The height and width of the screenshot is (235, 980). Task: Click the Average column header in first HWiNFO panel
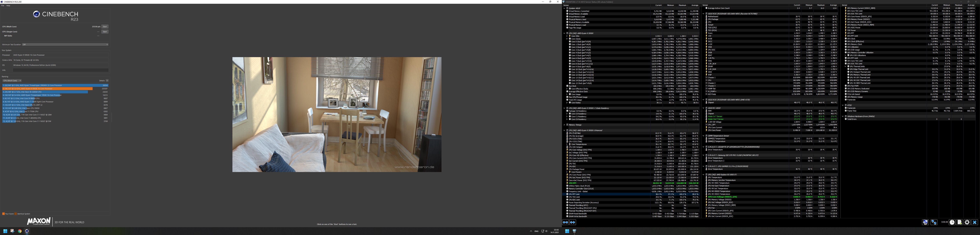(x=695, y=5)
